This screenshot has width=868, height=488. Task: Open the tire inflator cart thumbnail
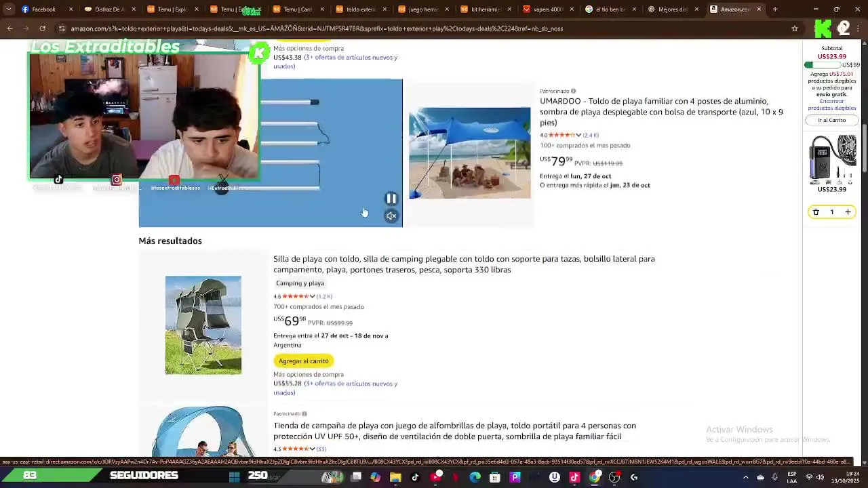[x=832, y=158]
